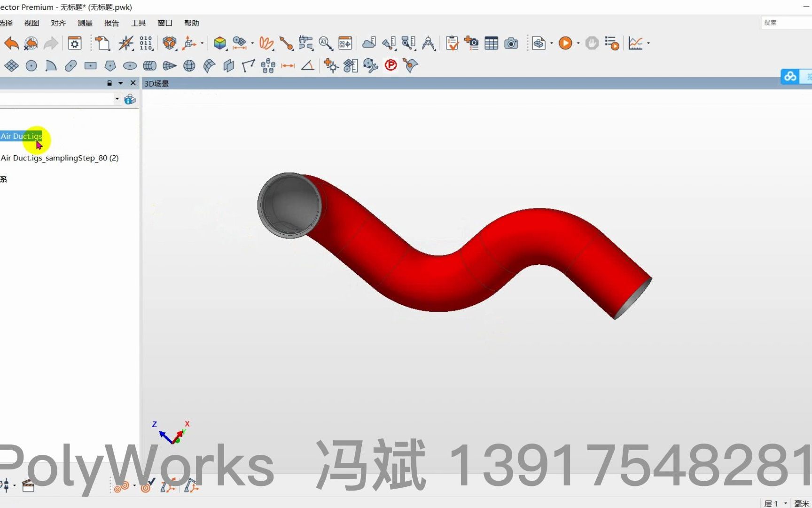This screenshot has width=812, height=508.
Task: Click the clapperboard icon in bottom toolbar
Action: 28,485
